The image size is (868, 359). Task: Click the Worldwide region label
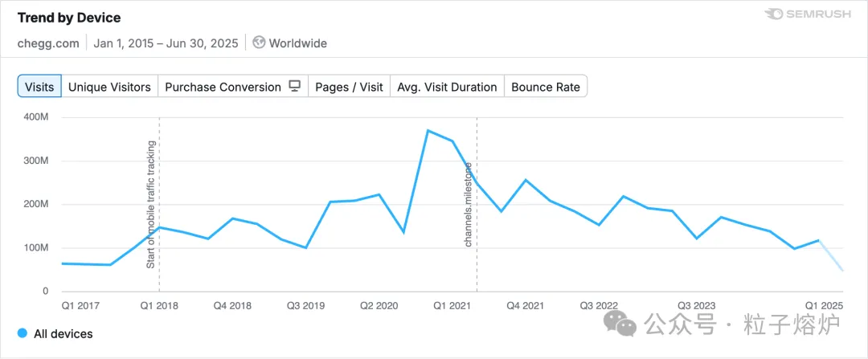298,43
